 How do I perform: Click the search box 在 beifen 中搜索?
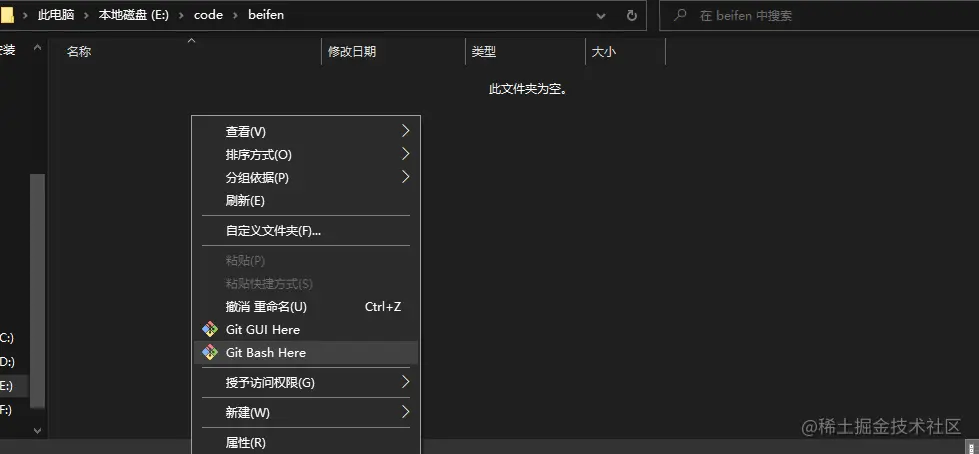coord(818,16)
